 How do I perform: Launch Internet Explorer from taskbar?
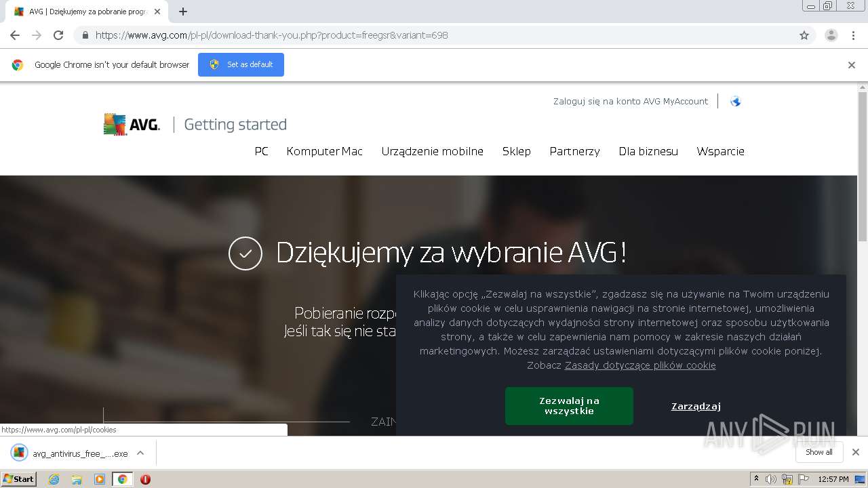point(54,479)
